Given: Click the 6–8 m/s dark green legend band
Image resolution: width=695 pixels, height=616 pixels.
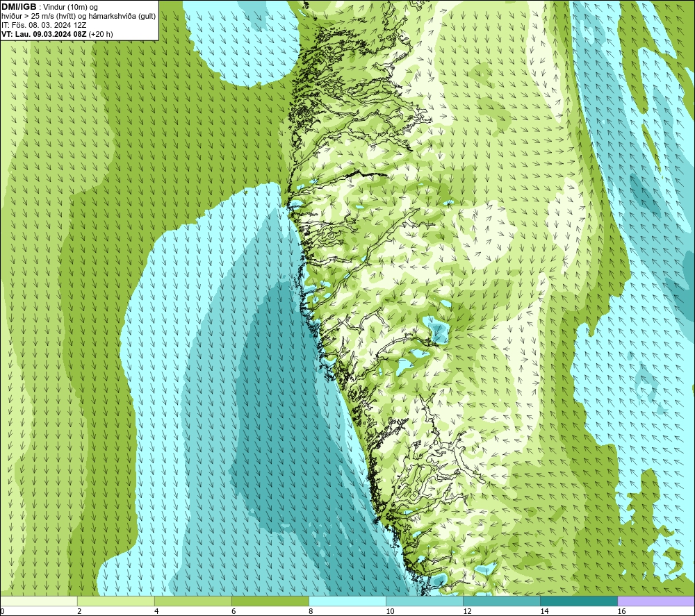Looking at the screenshot, I should click(270, 601).
